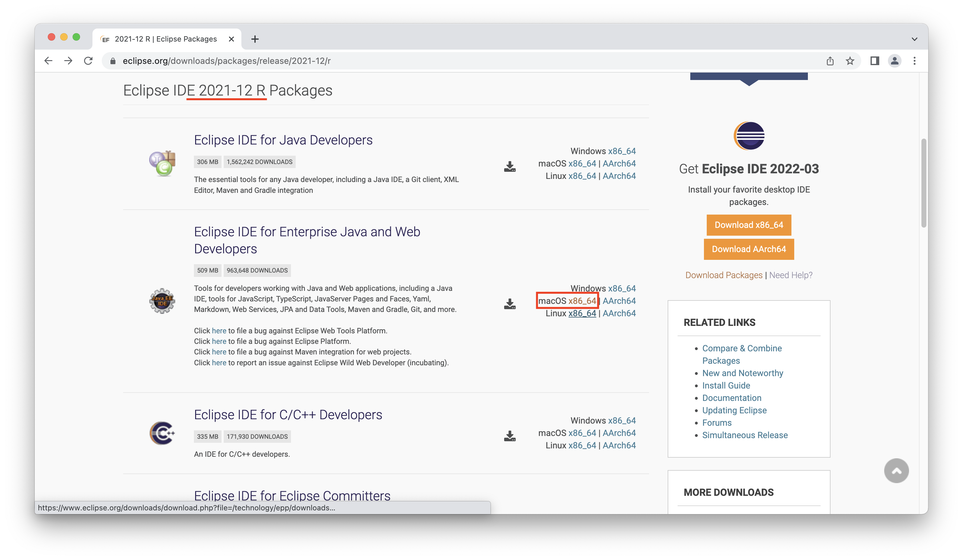This screenshot has width=963, height=560.
Task: Download Enterprise Java Linux x86_64
Action: [582, 313]
